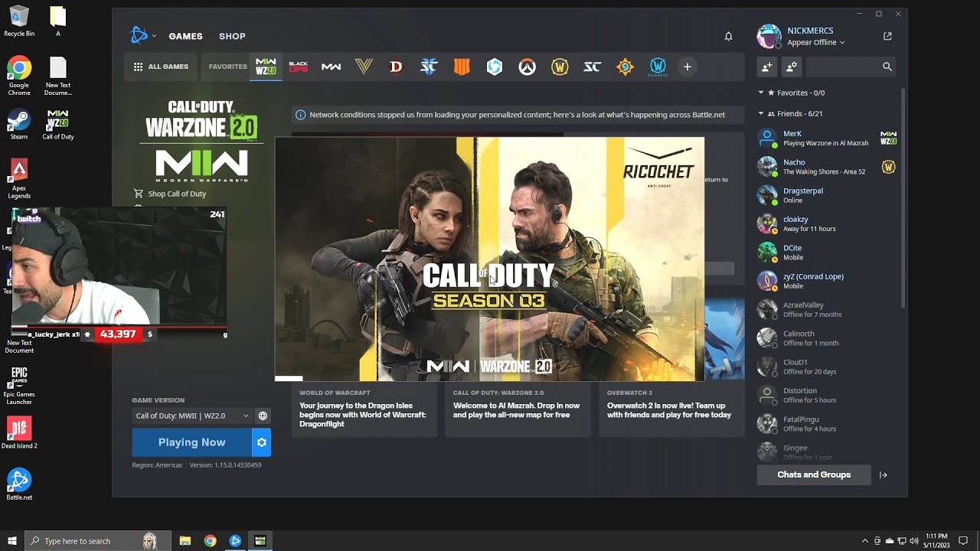Select the Diablo D icon

pyautogui.click(x=396, y=67)
